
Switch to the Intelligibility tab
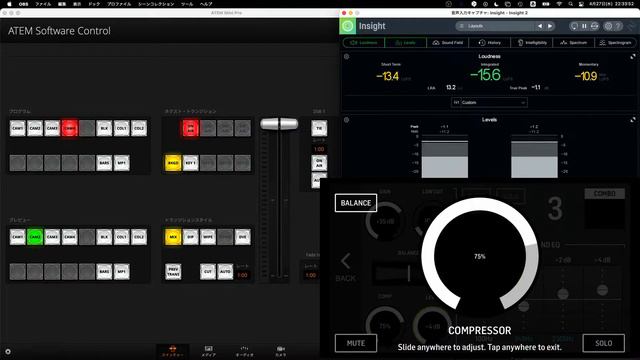click(x=532, y=42)
